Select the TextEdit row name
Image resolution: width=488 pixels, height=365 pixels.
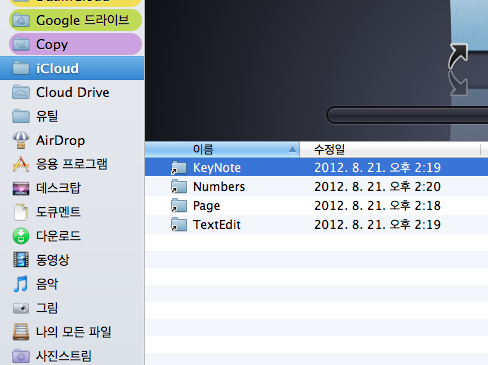[217, 225]
